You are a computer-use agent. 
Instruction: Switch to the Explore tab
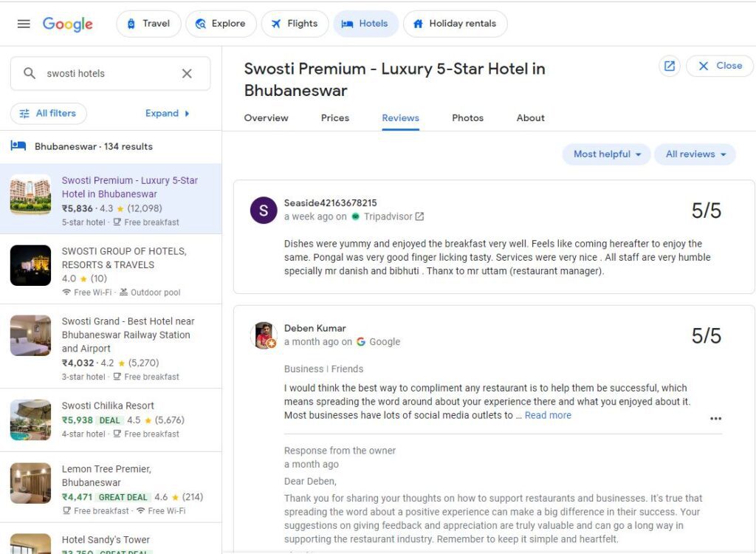tap(221, 24)
